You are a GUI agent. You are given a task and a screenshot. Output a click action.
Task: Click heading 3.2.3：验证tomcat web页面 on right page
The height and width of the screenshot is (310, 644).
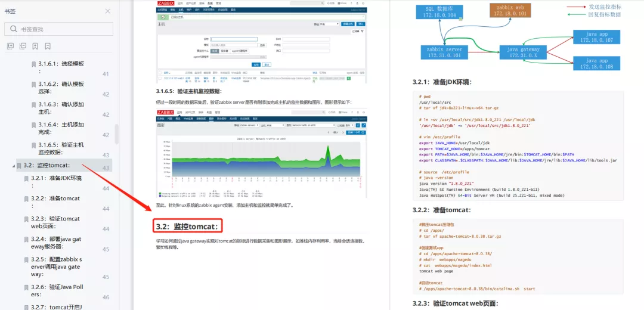click(x=456, y=303)
